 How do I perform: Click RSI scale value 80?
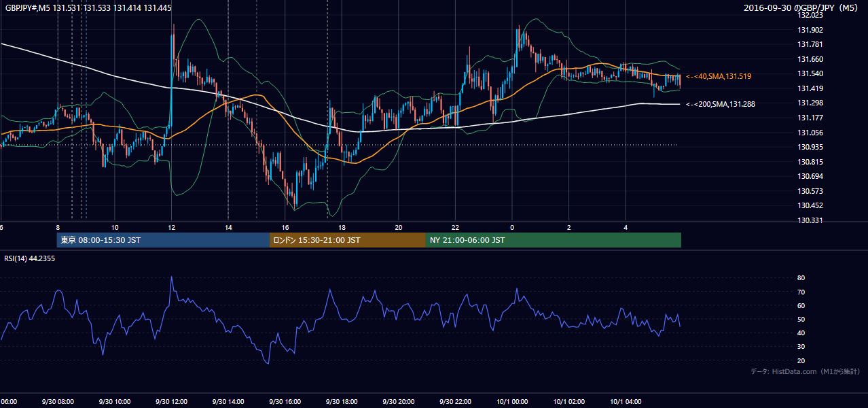pos(801,278)
